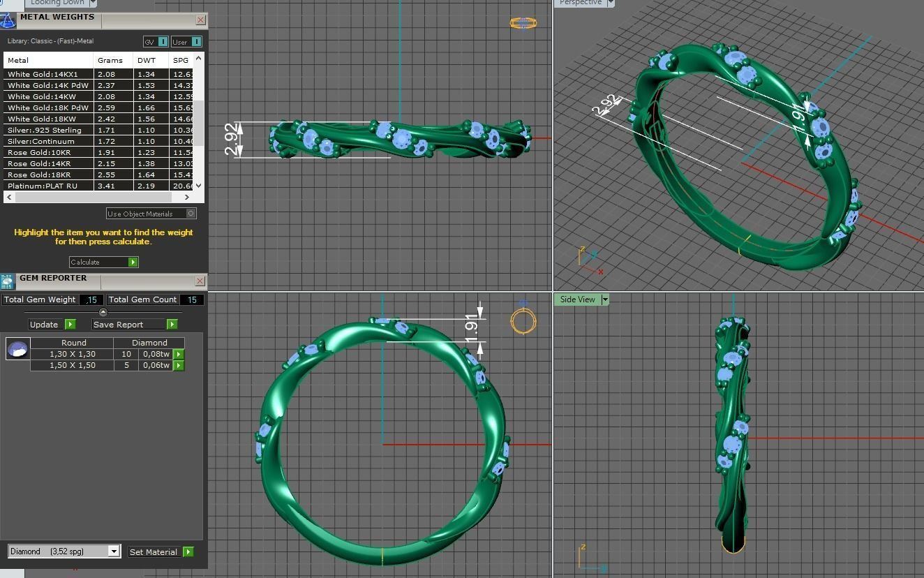Click the green Calculate arrow icon
This screenshot has height=578, width=924.
133,262
